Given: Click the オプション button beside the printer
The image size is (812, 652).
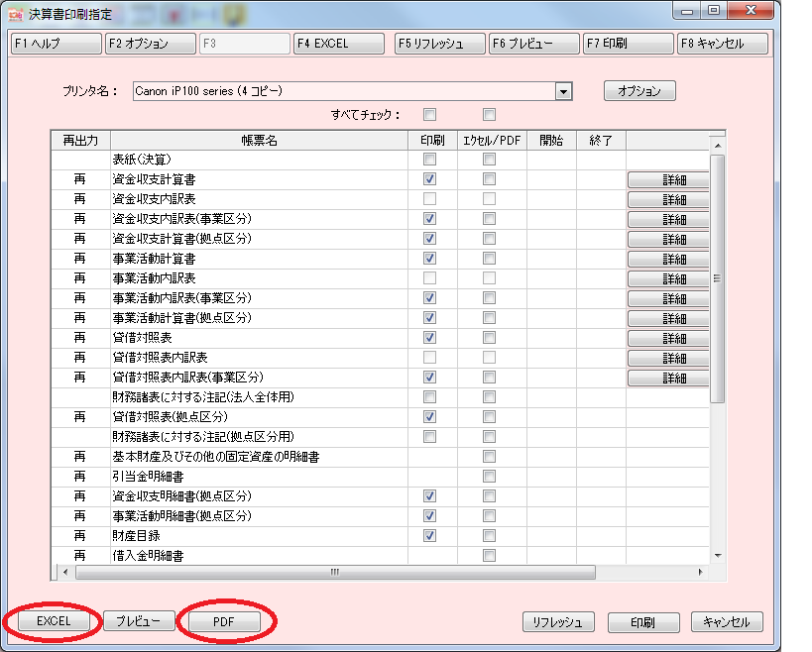Looking at the screenshot, I should pos(639,91).
